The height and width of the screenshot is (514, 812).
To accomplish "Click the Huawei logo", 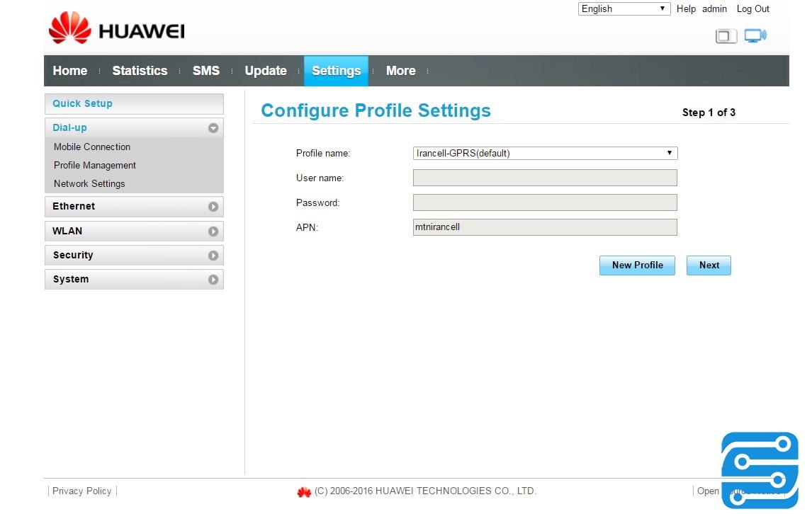I will coord(115,28).
